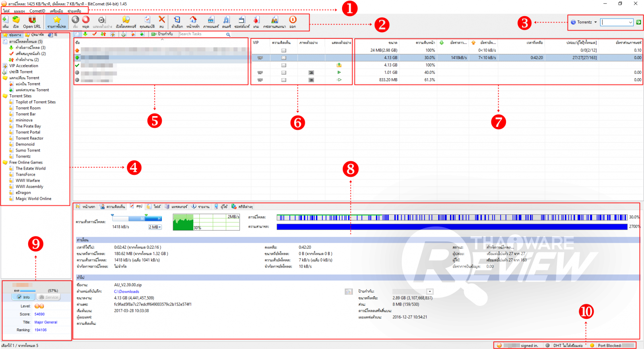
Task: Open the กระดานสนทนา forum toolbar icon
Action: (x=275, y=22)
